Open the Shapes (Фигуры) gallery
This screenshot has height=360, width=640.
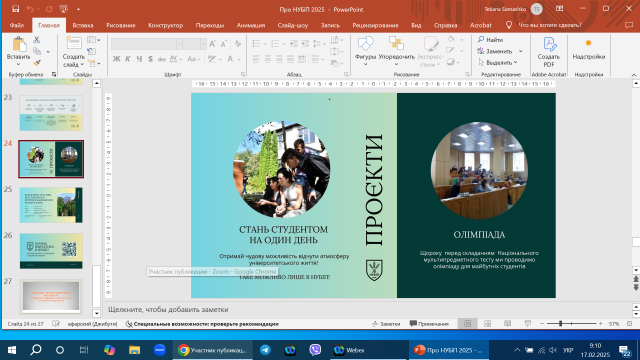pos(365,44)
